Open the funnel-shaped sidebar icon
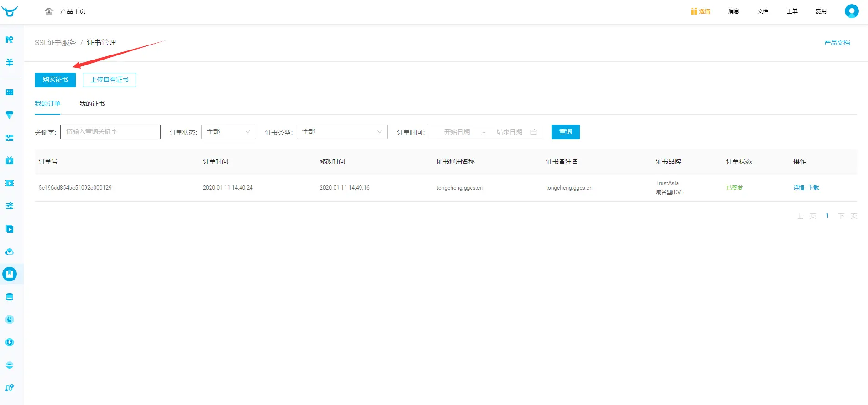Image resolution: width=868 pixels, height=405 pixels. (x=10, y=115)
